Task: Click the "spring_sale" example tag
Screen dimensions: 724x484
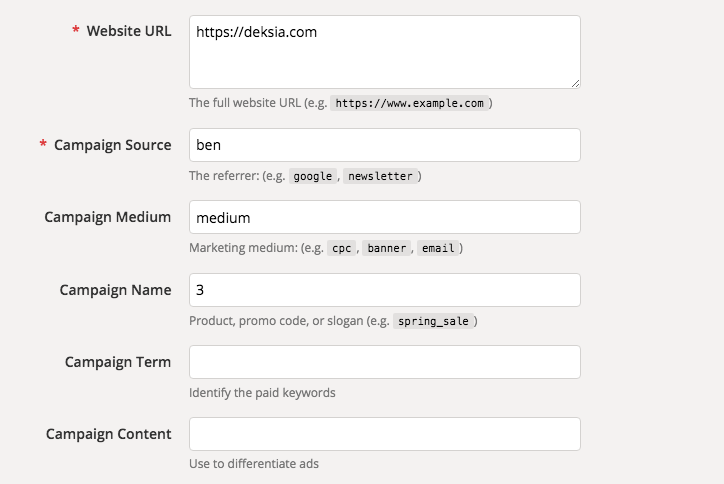Action: (433, 321)
